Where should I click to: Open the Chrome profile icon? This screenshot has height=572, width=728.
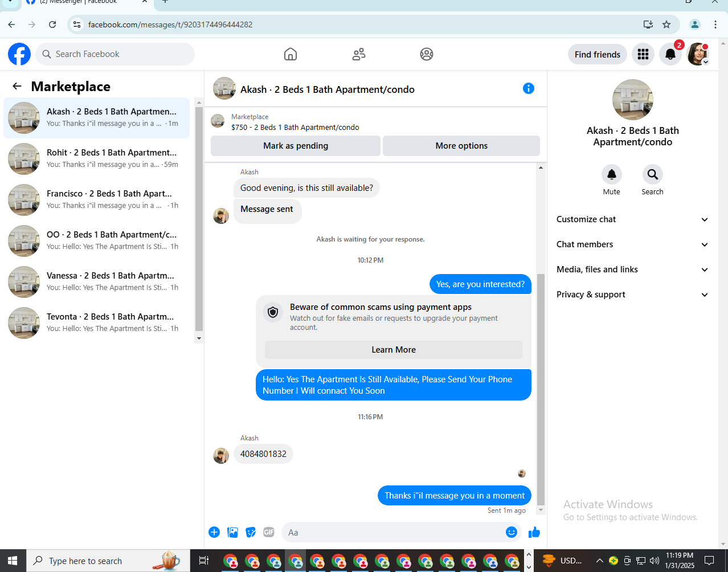point(695,24)
